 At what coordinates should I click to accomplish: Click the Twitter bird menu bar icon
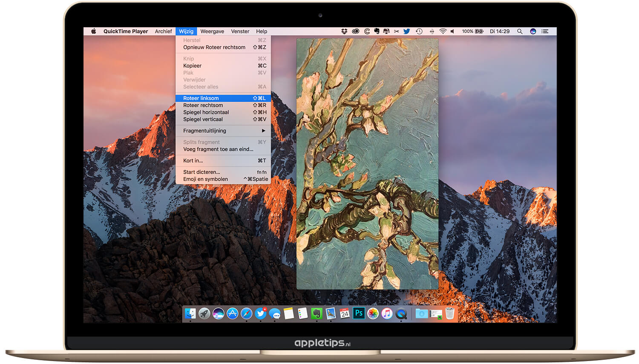[407, 31]
